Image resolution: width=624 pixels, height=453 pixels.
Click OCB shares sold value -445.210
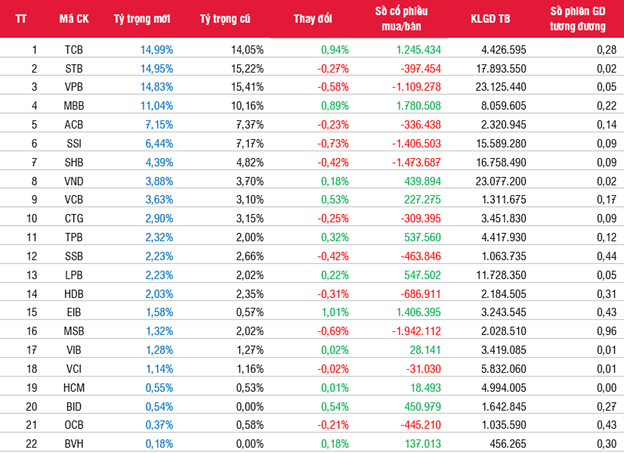tap(421, 425)
